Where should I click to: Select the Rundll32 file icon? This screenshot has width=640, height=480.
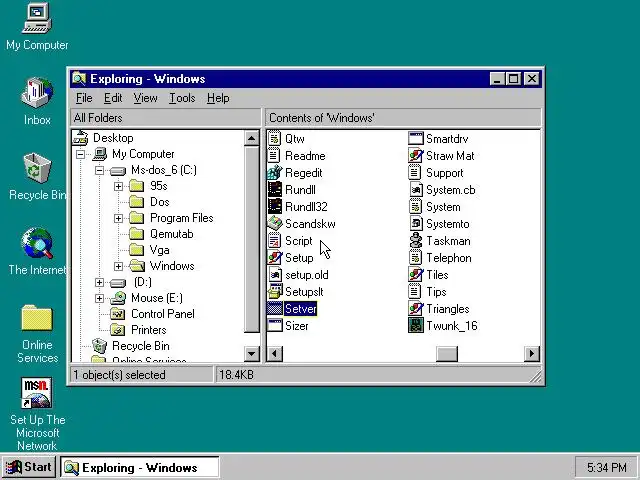[x=274, y=207]
